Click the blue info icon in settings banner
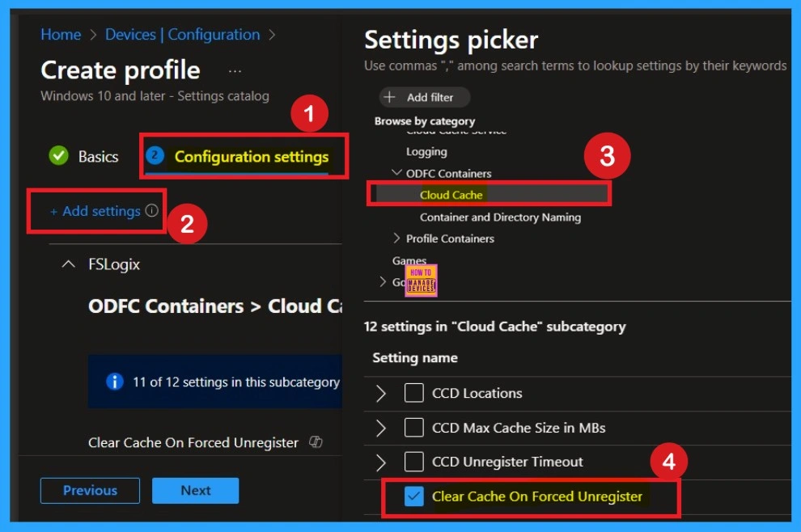Viewport: 801px width, 532px height. coord(115,382)
